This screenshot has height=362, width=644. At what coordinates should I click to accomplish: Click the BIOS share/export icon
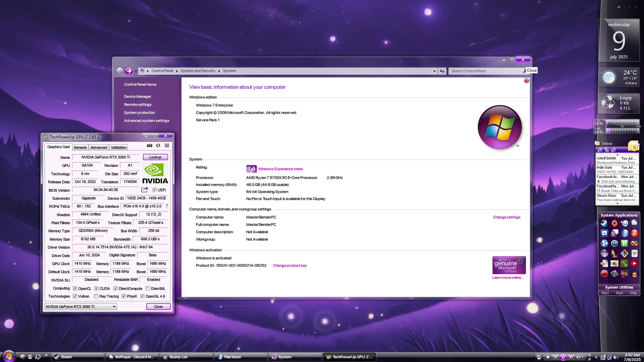click(145, 190)
